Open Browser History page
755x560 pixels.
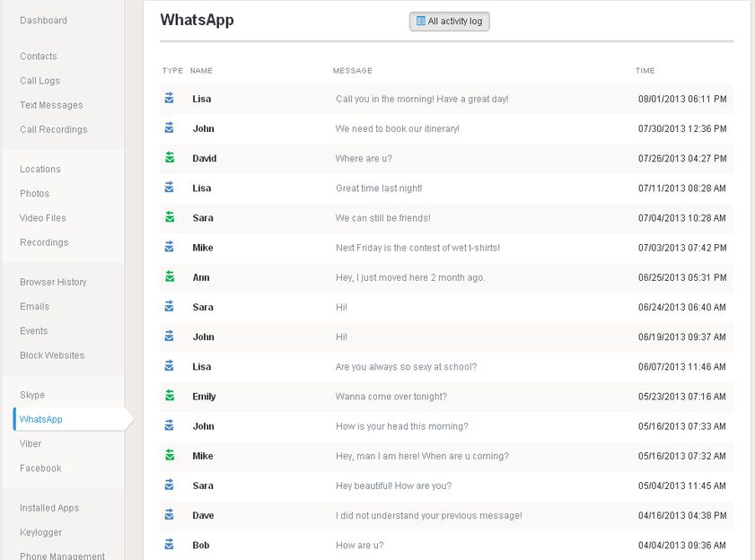click(x=53, y=283)
